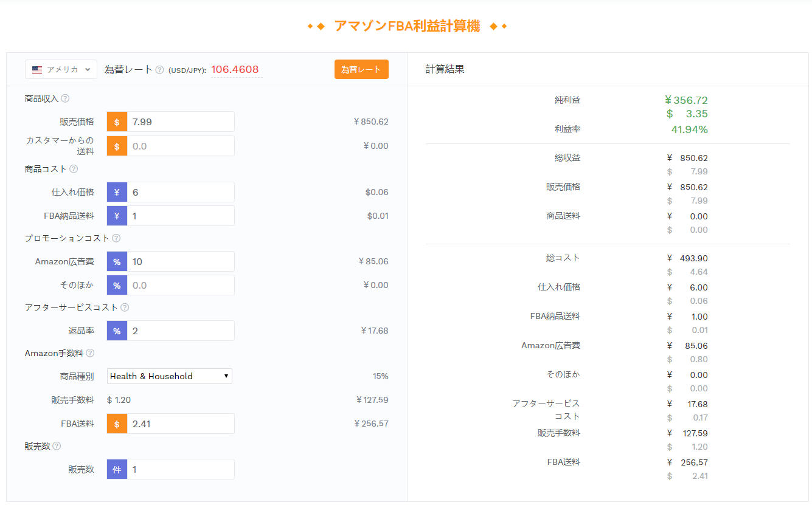The height and width of the screenshot is (505, 812).
Task: Click the exchange rate value 106.4608
Action: click(237, 69)
